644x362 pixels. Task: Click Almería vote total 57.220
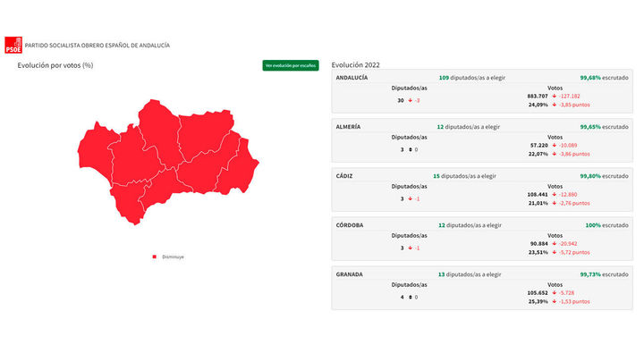(x=538, y=146)
